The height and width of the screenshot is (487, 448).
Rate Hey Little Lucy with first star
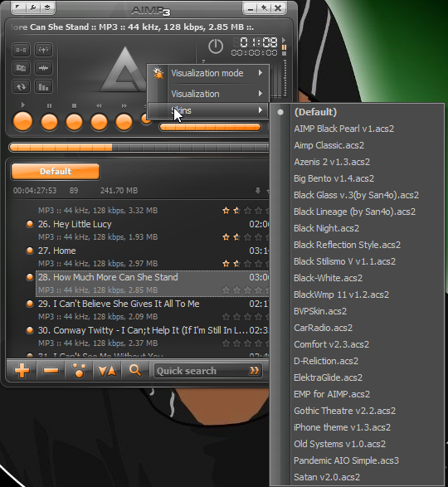click(x=226, y=237)
